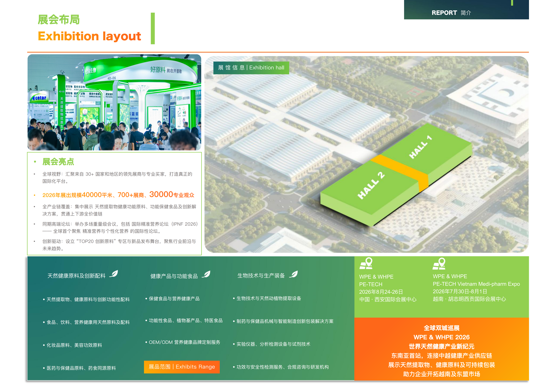Click 展示天然提取物、健康原料及可持续包装 text
This screenshot has width=555, height=392.
(442, 365)
